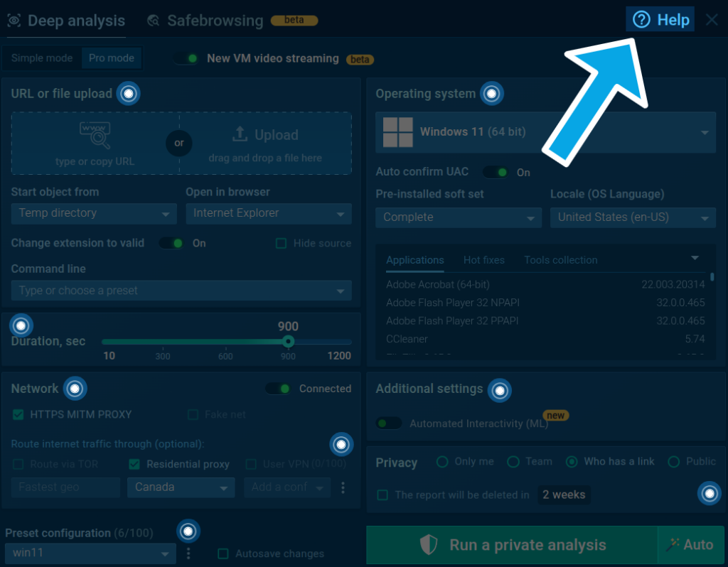Select Who has a link privacy
Viewport: 728px width, 567px height.
point(572,462)
